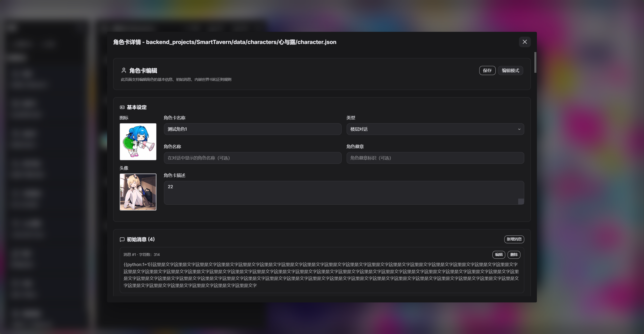
Task: Delete message #1 using 删除 button
Action: coord(514,255)
